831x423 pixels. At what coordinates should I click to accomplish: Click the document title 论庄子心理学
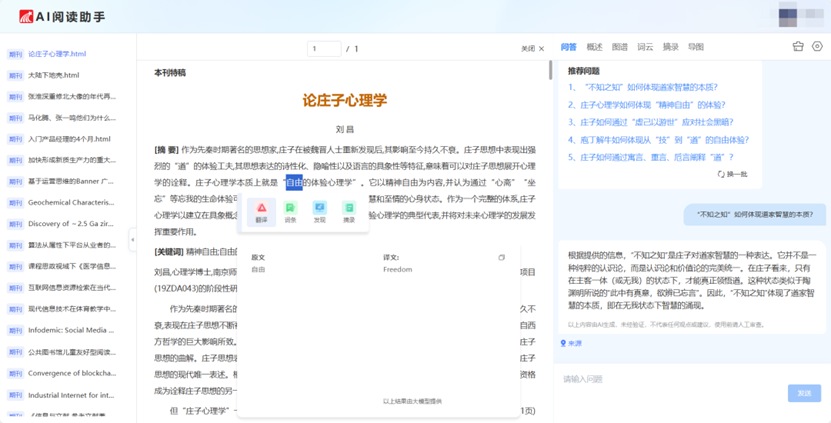pyautogui.click(x=344, y=100)
